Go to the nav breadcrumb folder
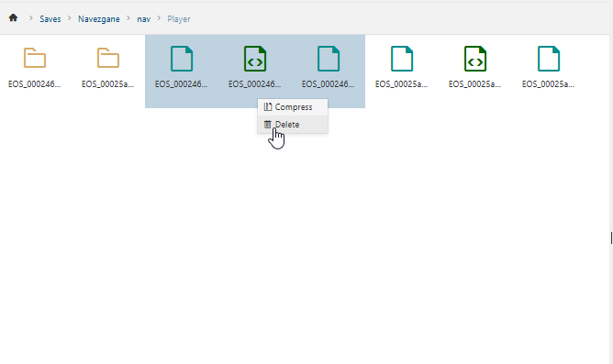 (x=143, y=18)
